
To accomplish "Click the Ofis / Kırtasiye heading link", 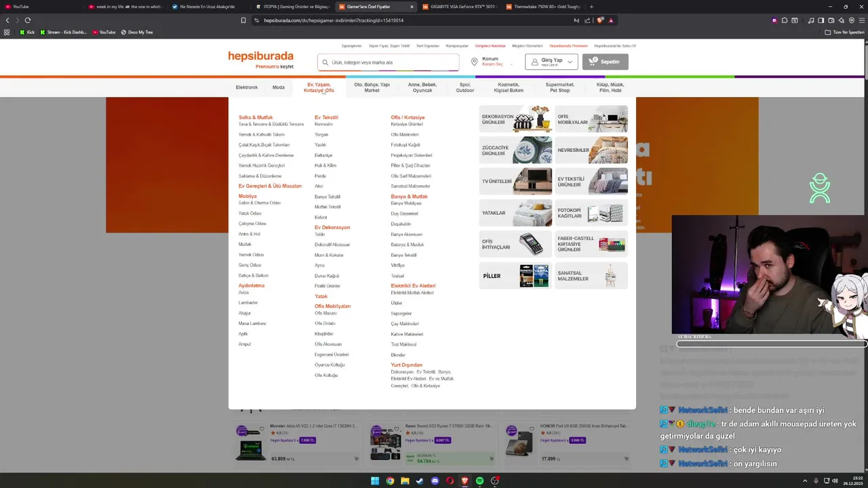I will tap(408, 117).
